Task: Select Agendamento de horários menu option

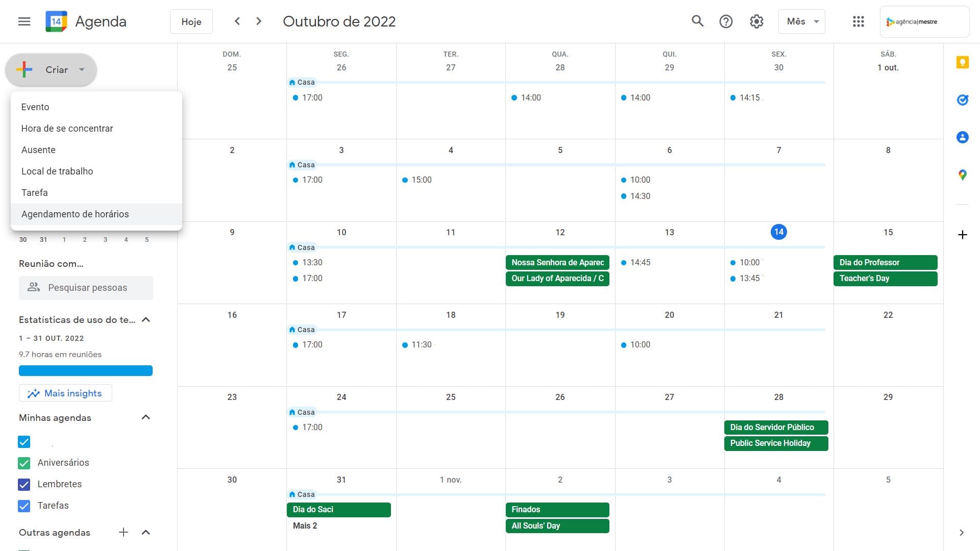Action: click(75, 214)
